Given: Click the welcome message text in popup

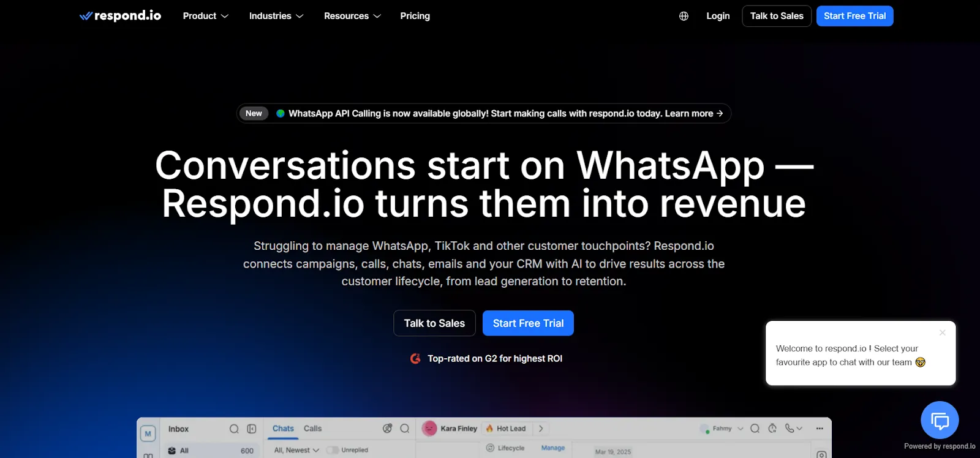Looking at the screenshot, I should 850,355.
